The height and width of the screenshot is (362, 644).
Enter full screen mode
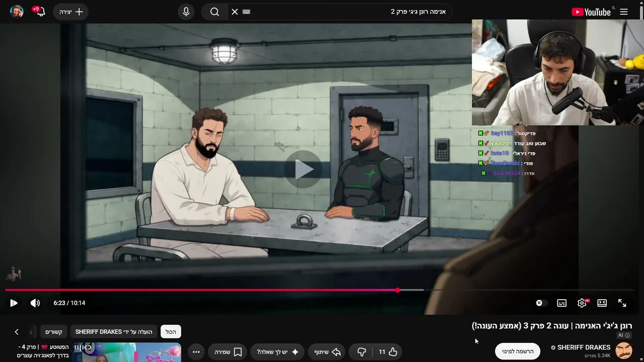[622, 303]
